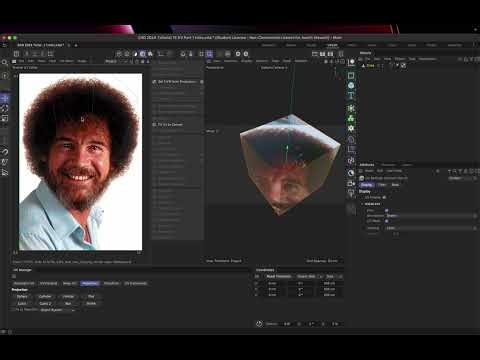
Task: Open the Cameras menu in the viewport
Action: point(230,61)
